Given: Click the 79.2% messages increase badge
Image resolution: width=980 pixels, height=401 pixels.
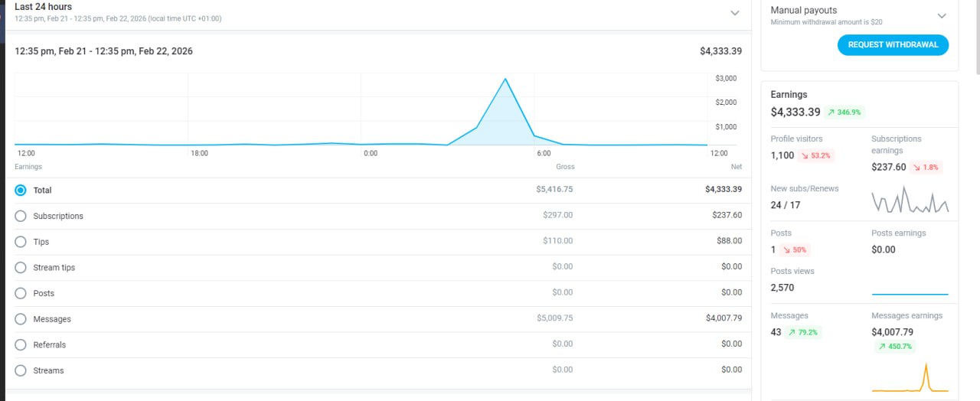Looking at the screenshot, I should click(803, 332).
